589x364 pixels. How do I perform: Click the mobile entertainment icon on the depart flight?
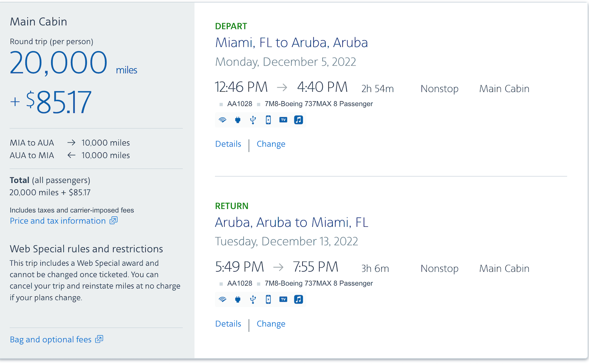click(x=268, y=120)
